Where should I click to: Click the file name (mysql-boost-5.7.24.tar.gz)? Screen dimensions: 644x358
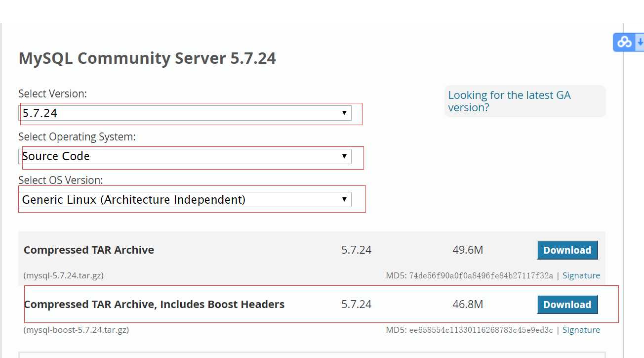[x=76, y=330]
